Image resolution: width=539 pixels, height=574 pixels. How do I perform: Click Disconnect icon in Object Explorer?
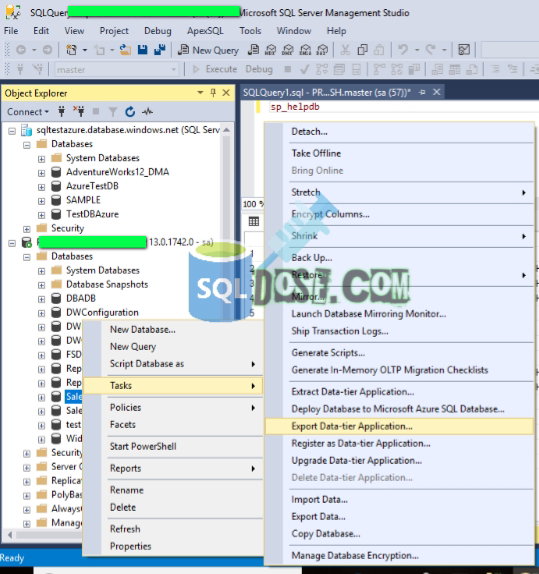(79, 111)
